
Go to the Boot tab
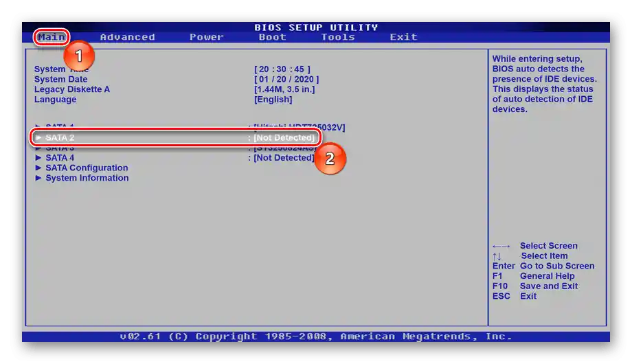(273, 37)
